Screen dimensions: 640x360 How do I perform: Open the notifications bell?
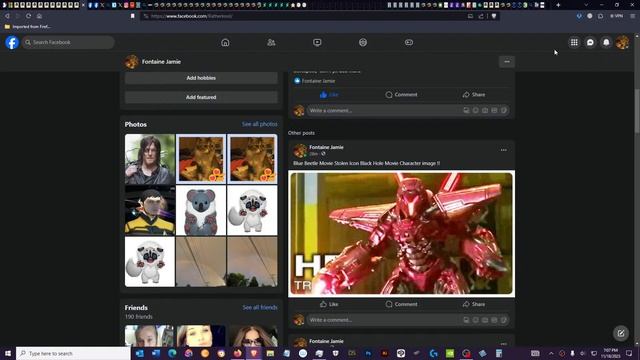click(606, 42)
